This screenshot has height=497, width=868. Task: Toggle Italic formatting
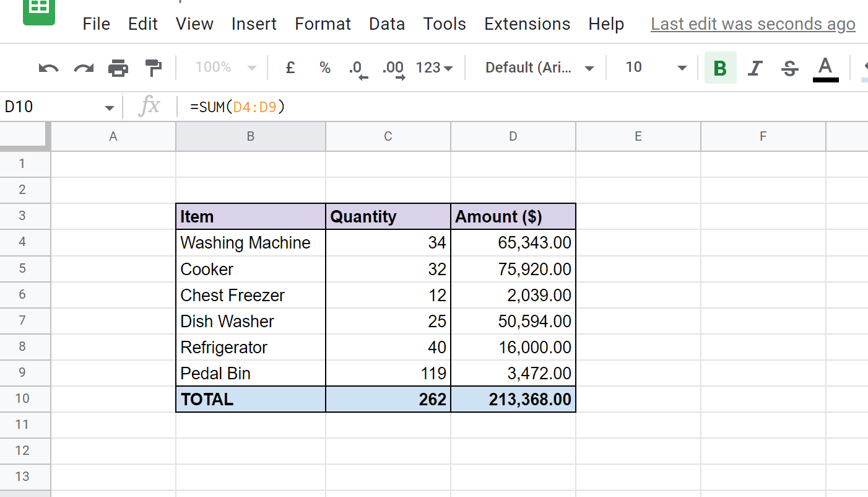[x=754, y=68]
